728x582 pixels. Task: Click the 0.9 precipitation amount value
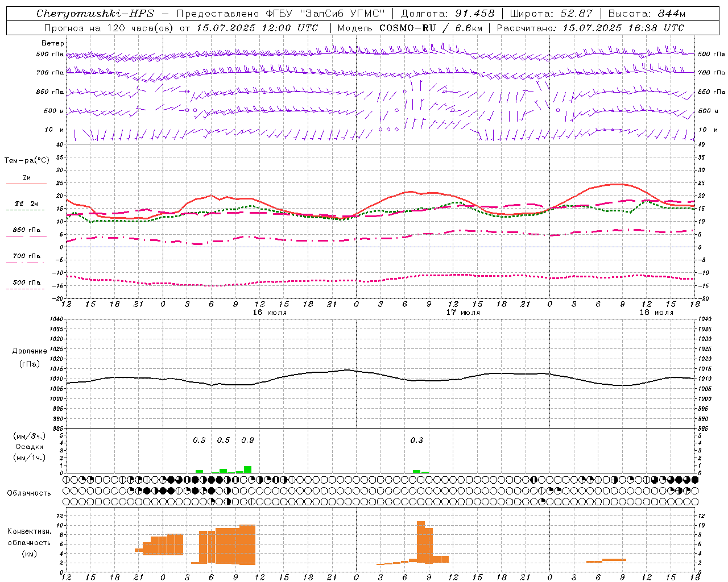[x=247, y=440]
